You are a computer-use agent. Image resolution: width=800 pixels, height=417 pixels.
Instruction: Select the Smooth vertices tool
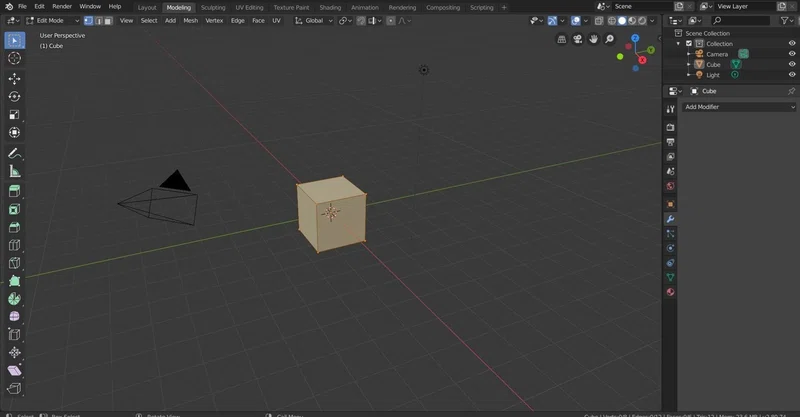pos(14,316)
